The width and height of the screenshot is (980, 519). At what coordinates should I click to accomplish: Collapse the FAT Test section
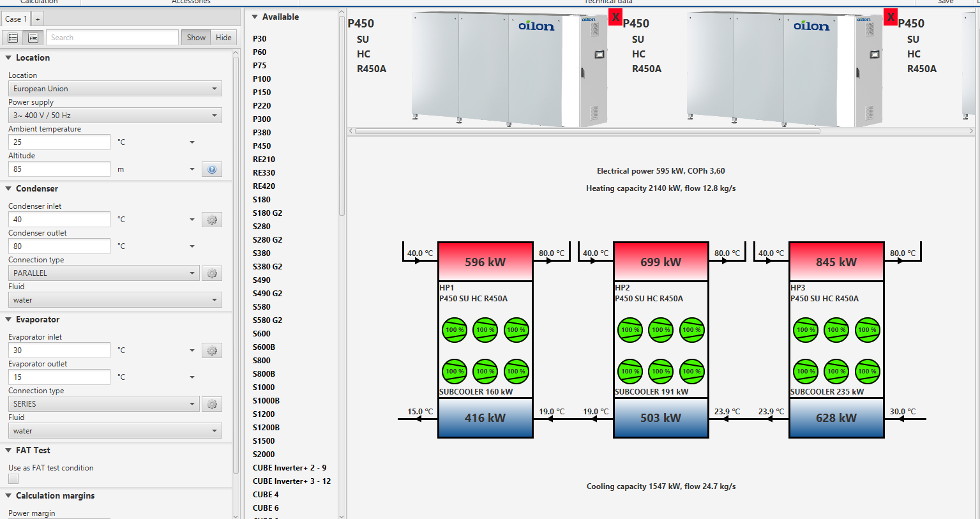8,450
